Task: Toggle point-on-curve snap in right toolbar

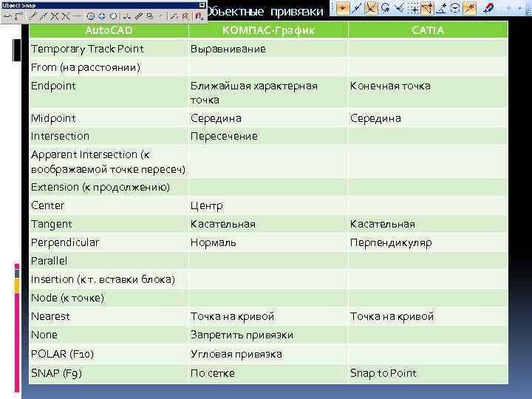Action: (470, 8)
